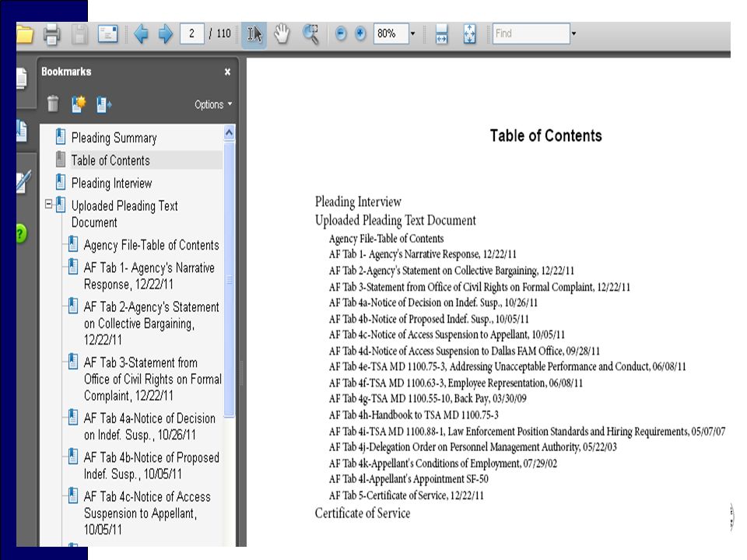
Task: Click AF Tab 4k Conditions of Employment entry
Action: click(443, 464)
